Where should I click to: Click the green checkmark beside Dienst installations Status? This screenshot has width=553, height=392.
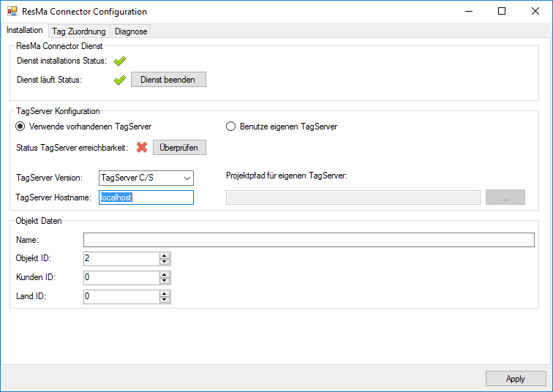120,61
